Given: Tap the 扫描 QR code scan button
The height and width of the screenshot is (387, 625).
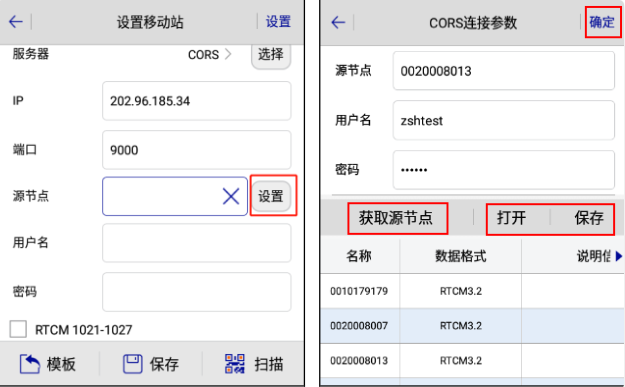Looking at the screenshot, I should (254, 364).
